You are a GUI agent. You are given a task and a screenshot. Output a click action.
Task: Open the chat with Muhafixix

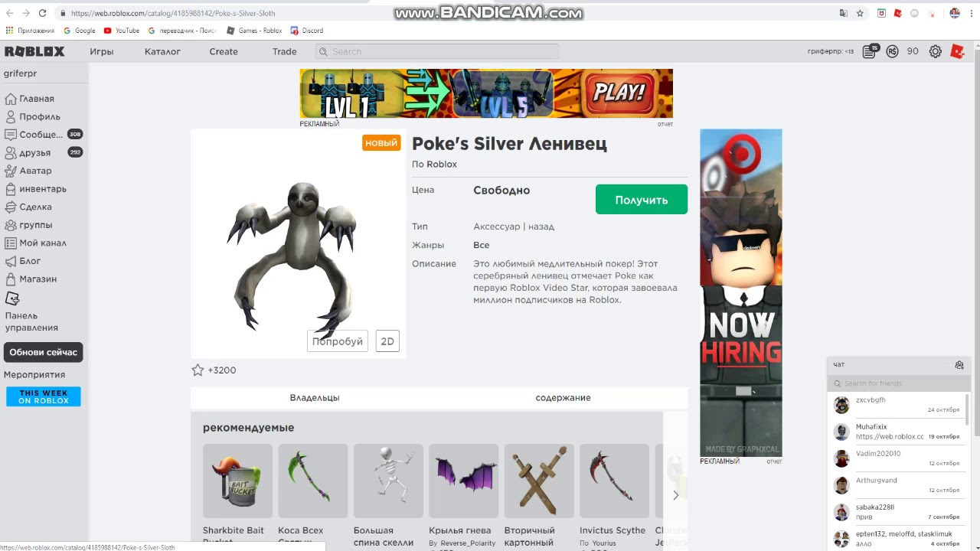pos(897,432)
